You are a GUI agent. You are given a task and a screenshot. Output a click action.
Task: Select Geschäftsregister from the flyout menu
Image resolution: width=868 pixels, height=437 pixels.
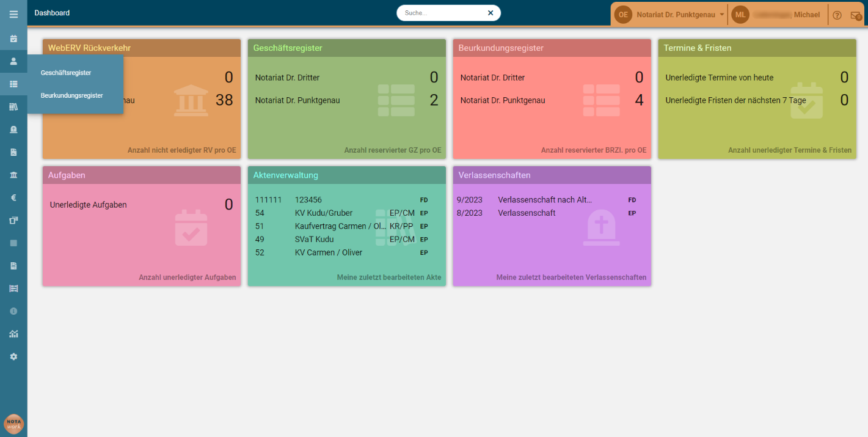pyautogui.click(x=66, y=73)
